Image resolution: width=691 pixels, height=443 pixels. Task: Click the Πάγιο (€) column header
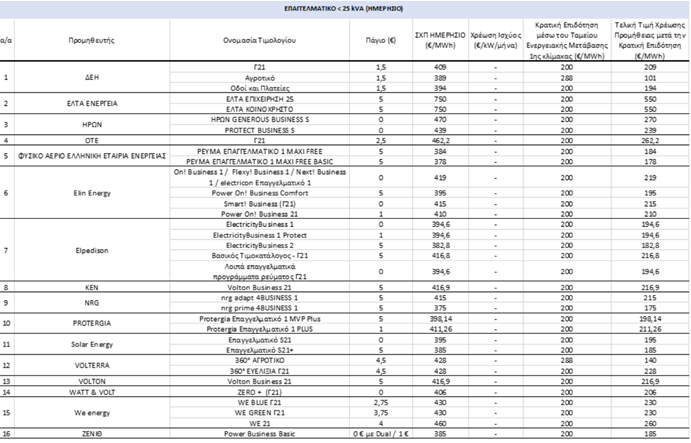coord(381,40)
